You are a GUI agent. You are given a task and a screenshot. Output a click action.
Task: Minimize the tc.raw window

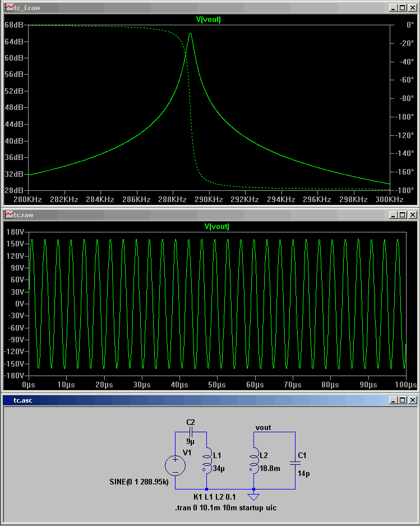tap(394, 214)
